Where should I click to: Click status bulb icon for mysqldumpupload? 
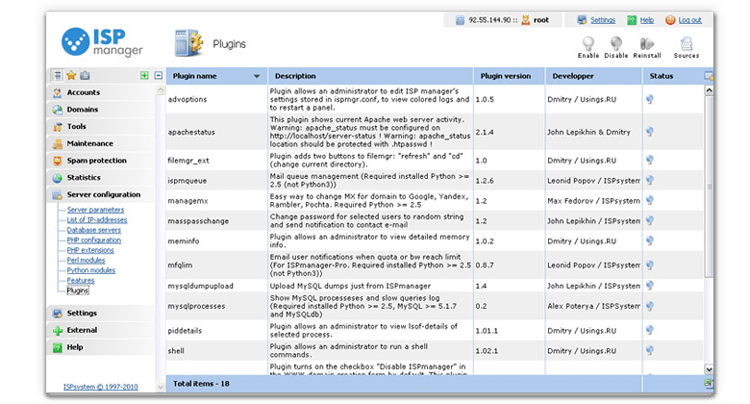(650, 285)
